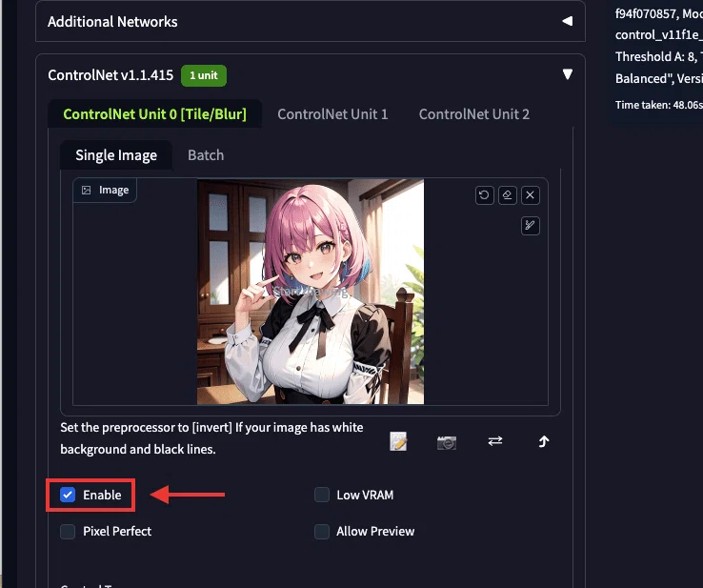Click the 'Threshold A: 8' text
The image size is (703, 588).
655,56
